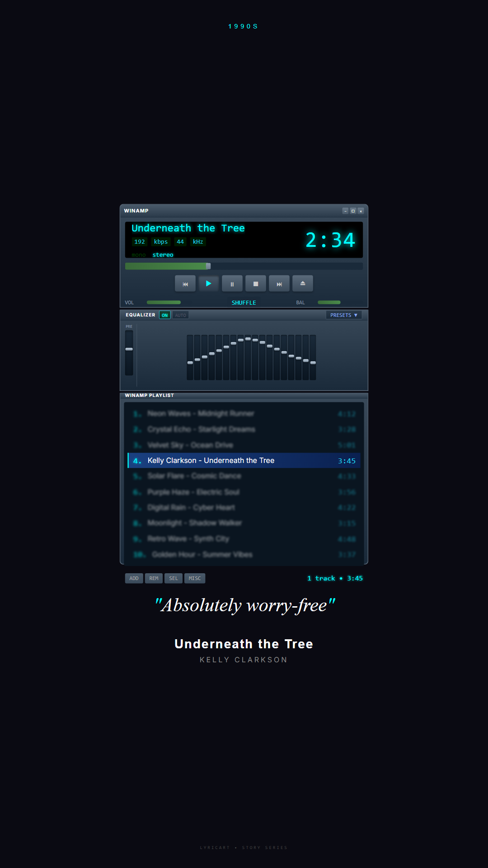Select the mono indicator
The height and width of the screenshot is (868, 488).
click(139, 255)
